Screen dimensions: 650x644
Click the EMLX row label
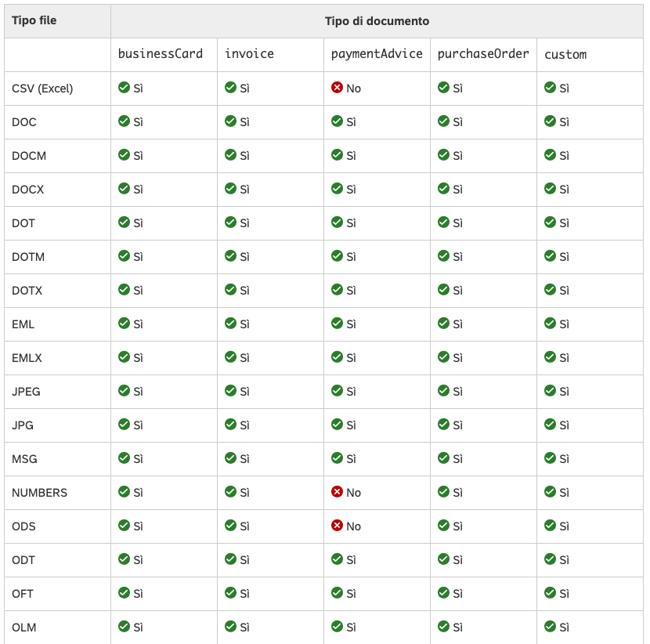click(x=27, y=358)
